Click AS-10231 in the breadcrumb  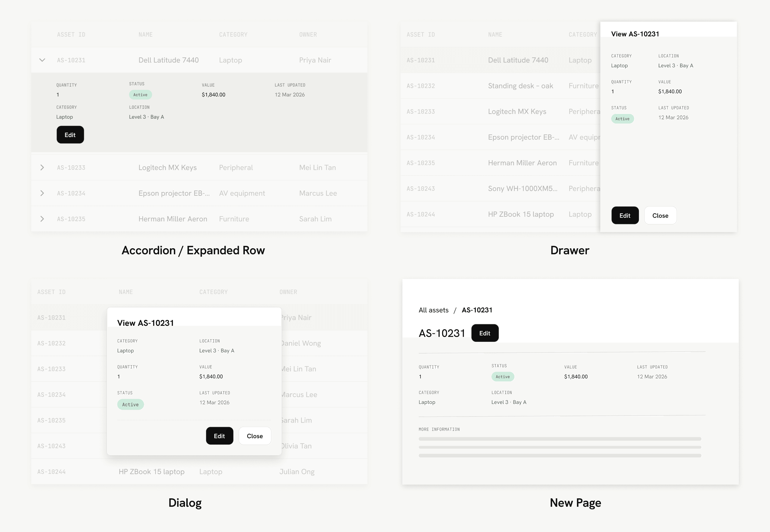(x=477, y=310)
